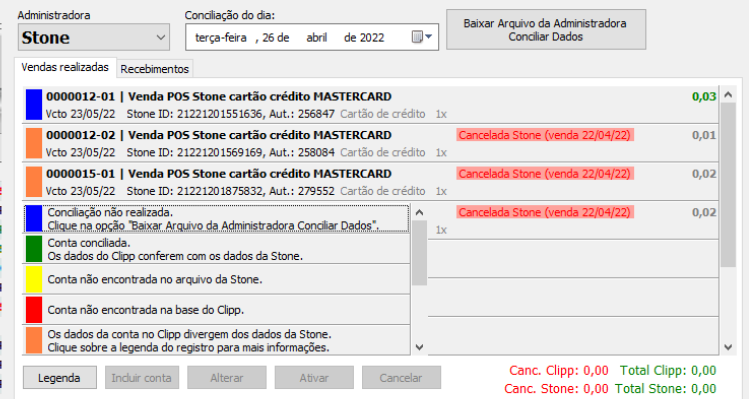Screen dimensions: 749x399
Task: Click the 'Alterar' button
Action: (227, 378)
